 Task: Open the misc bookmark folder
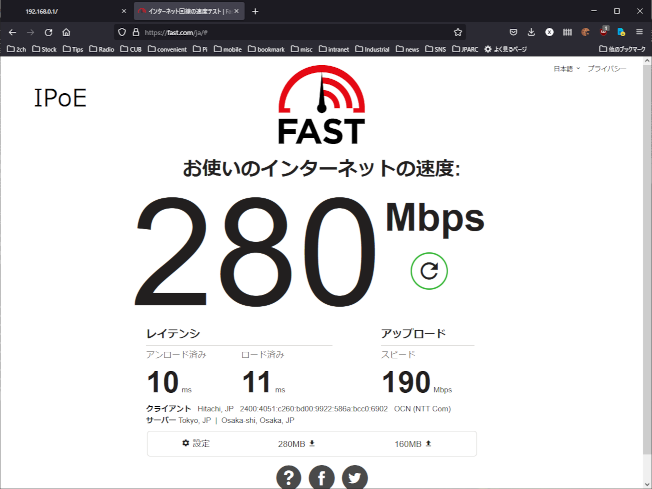[301, 49]
